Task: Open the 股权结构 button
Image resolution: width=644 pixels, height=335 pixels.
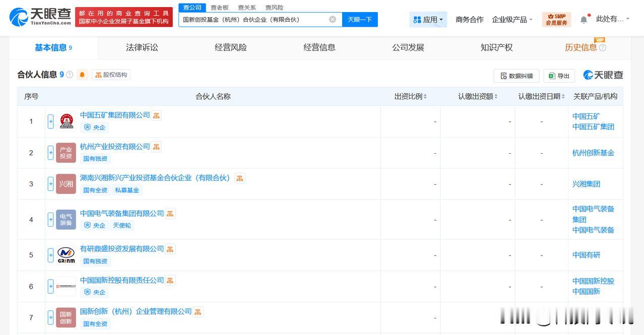Action: [111, 75]
